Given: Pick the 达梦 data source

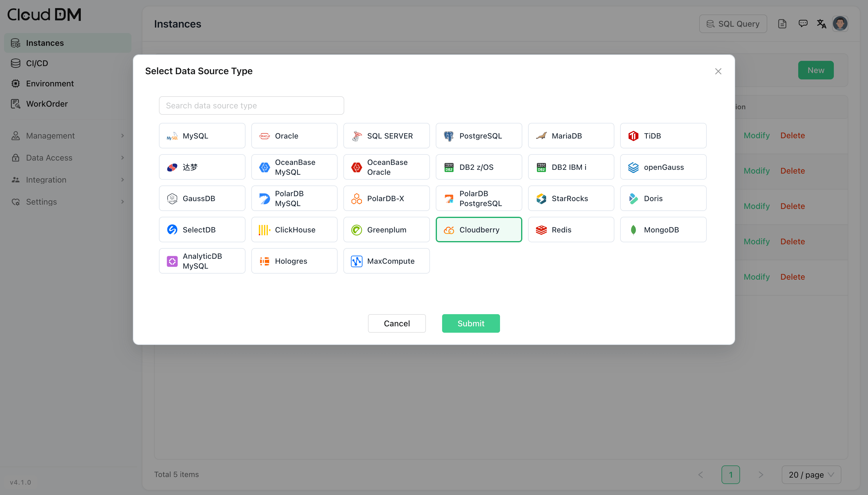Looking at the screenshot, I should coord(202,167).
